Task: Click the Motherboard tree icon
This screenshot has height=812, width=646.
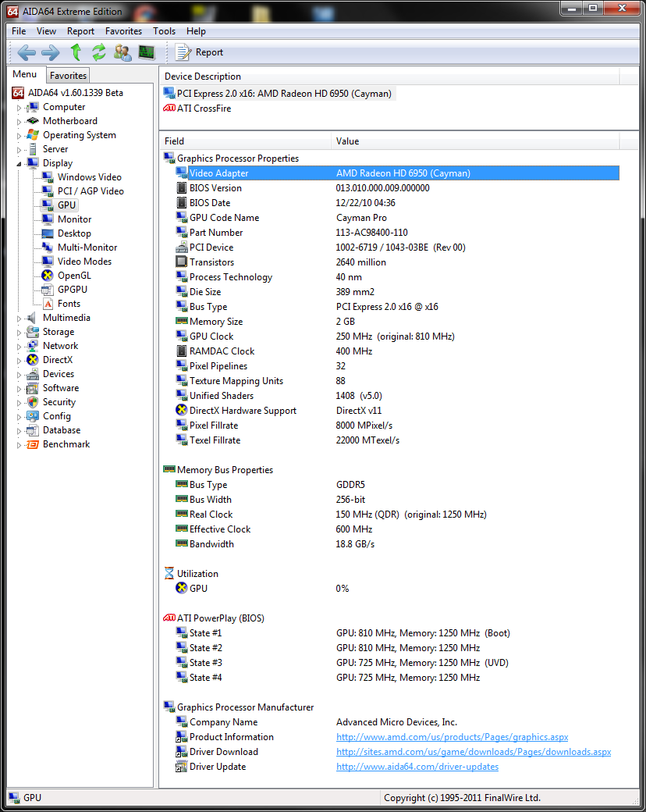Action: pyautogui.click(x=33, y=121)
